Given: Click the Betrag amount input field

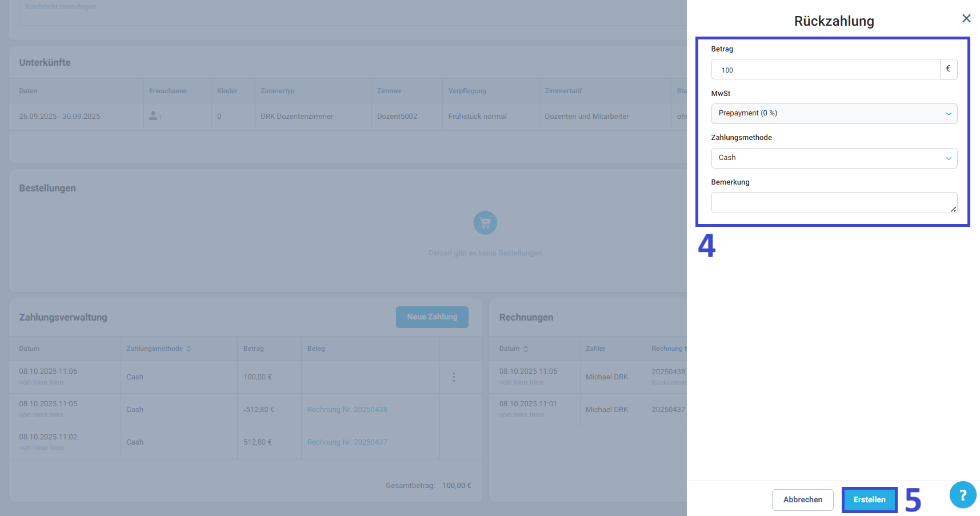Looking at the screenshot, I should tap(826, 69).
